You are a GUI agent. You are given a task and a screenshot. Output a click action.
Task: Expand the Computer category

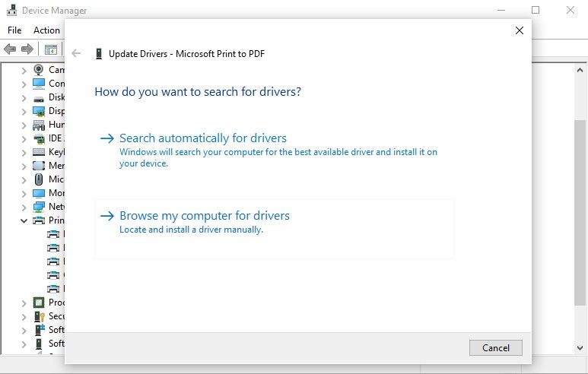point(24,84)
